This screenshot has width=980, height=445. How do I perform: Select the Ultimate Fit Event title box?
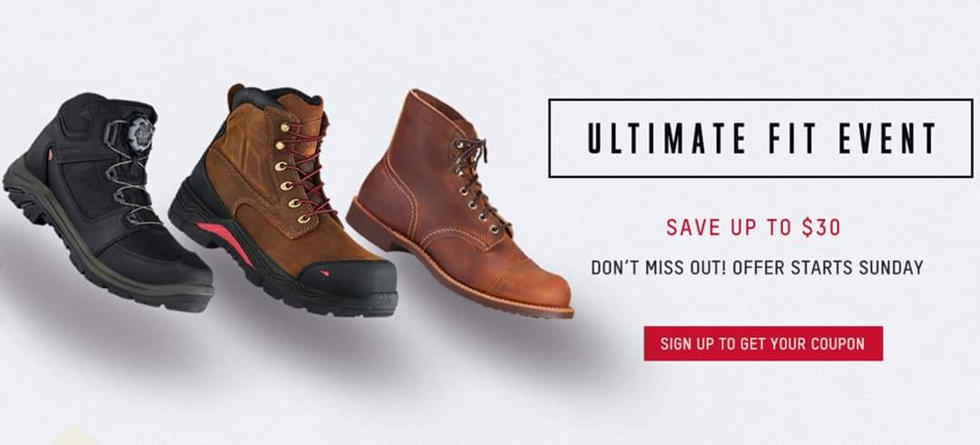(x=760, y=138)
